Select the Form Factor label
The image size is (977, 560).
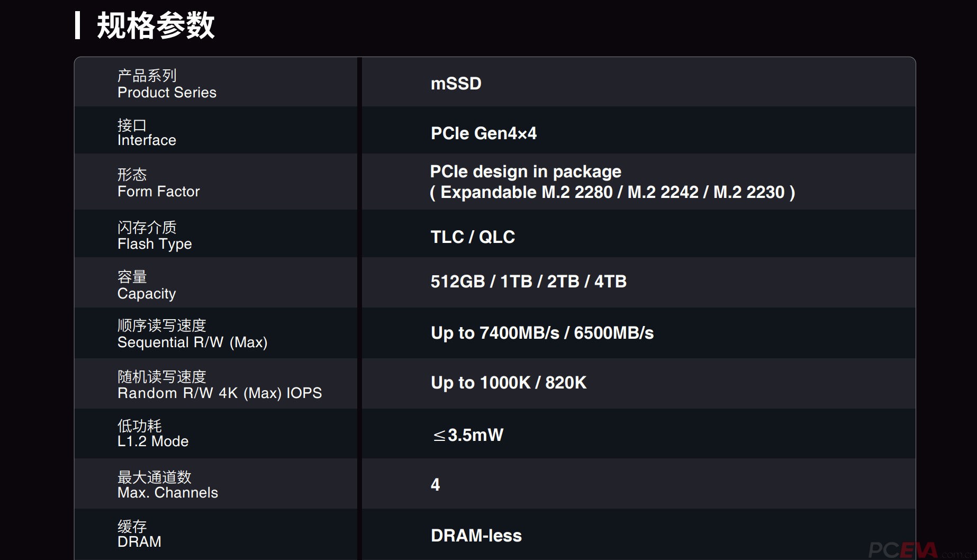[158, 183]
